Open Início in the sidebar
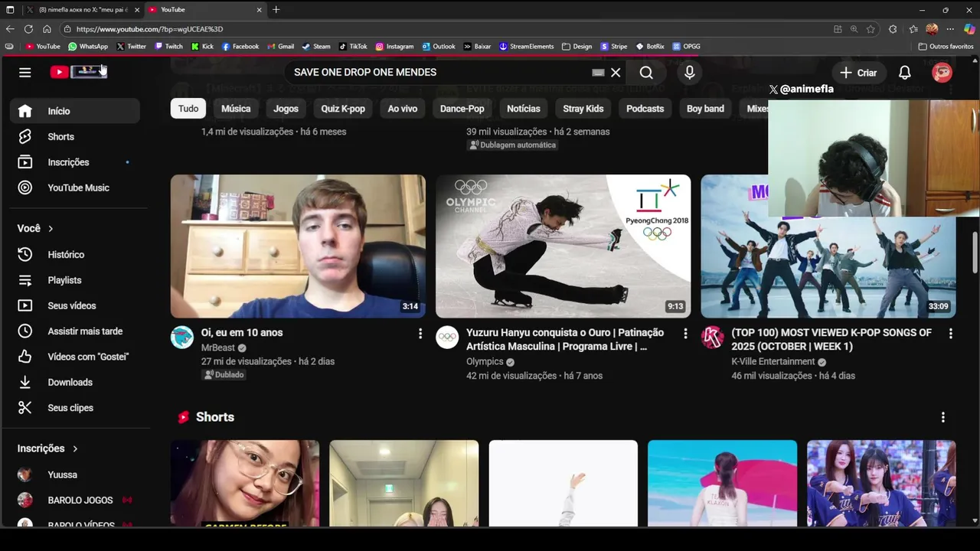The height and width of the screenshot is (551, 980). click(x=75, y=111)
